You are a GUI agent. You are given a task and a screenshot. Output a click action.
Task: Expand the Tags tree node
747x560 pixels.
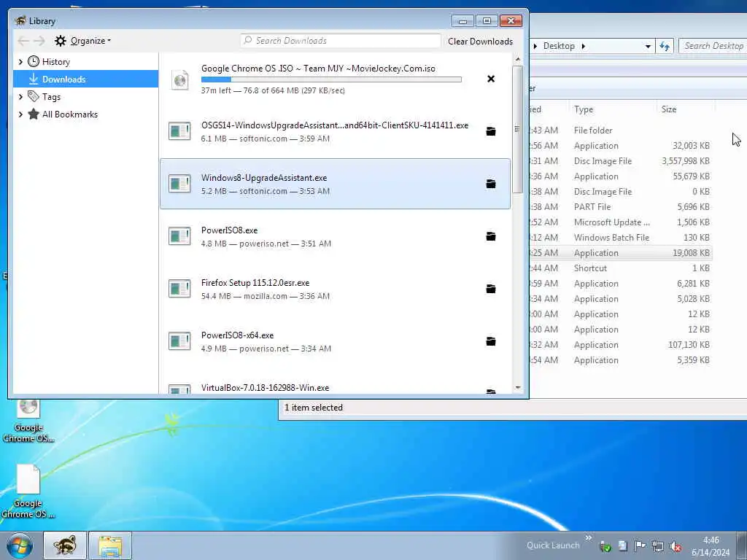click(x=20, y=97)
